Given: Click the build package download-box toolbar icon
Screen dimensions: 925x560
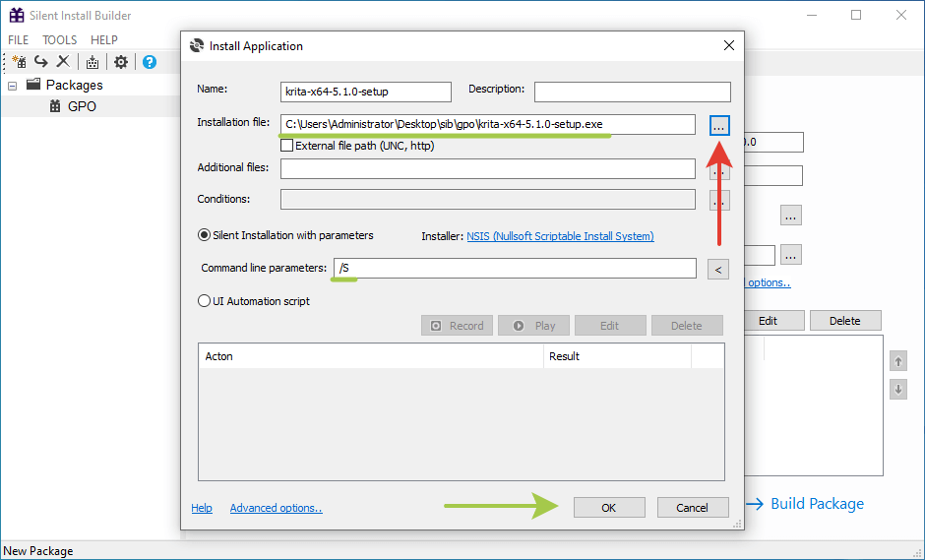Looking at the screenshot, I should [92, 62].
